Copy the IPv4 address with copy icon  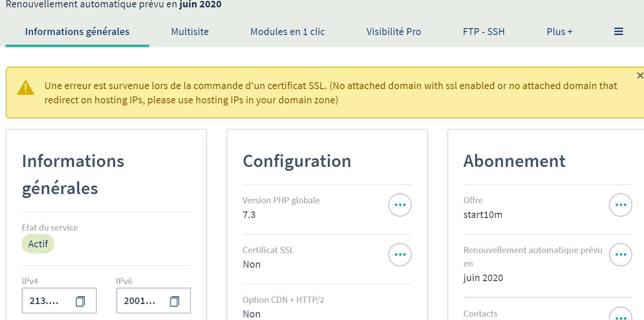80,301
